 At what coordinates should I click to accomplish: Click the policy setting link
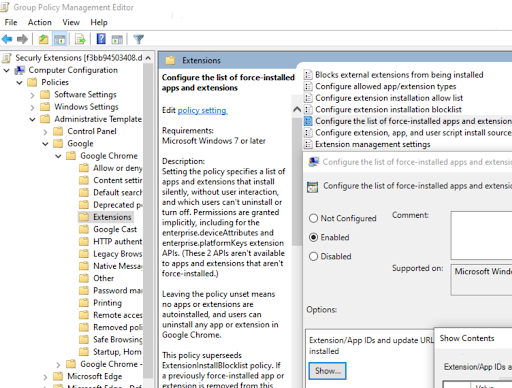[x=202, y=110]
